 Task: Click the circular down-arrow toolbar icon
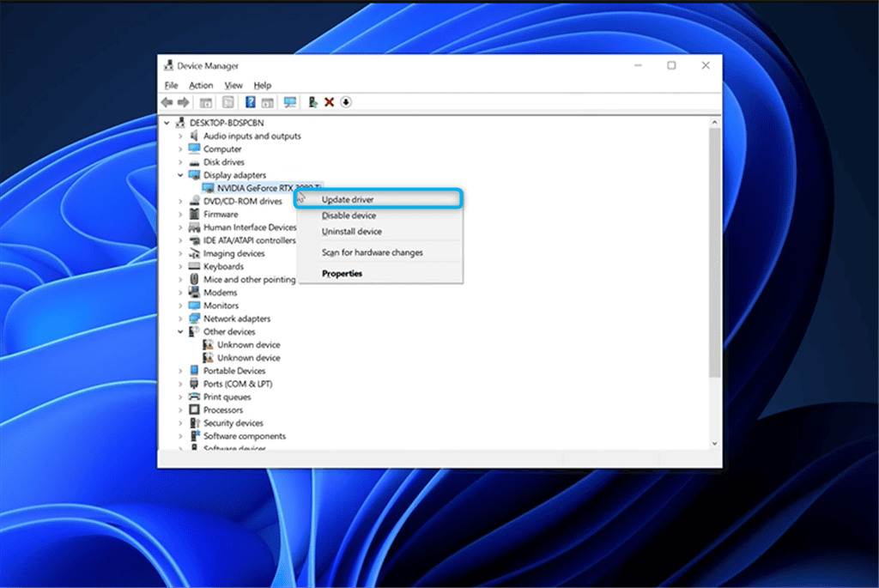coord(346,102)
